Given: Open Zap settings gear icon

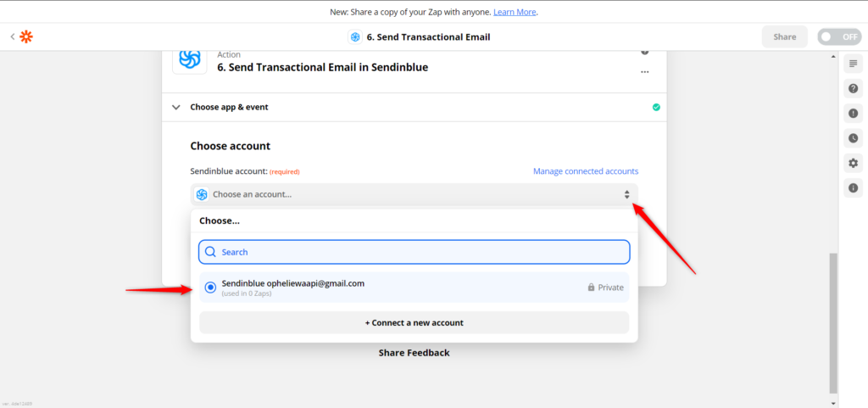Looking at the screenshot, I should [853, 163].
